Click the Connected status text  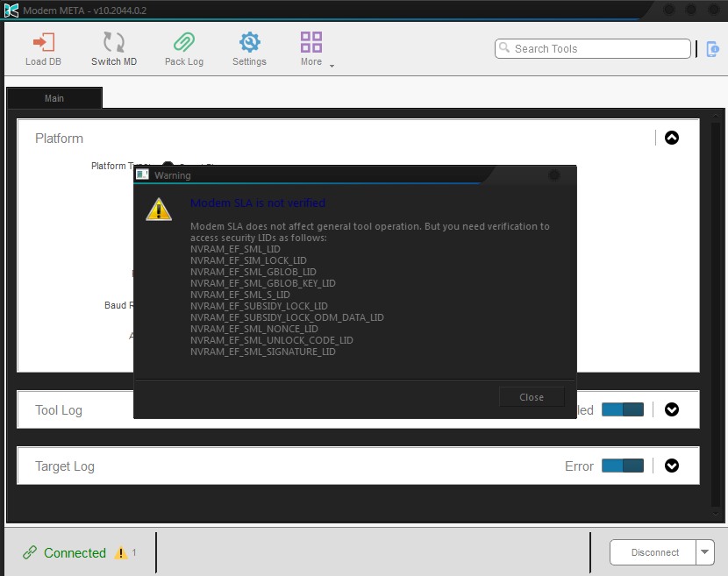(x=75, y=553)
